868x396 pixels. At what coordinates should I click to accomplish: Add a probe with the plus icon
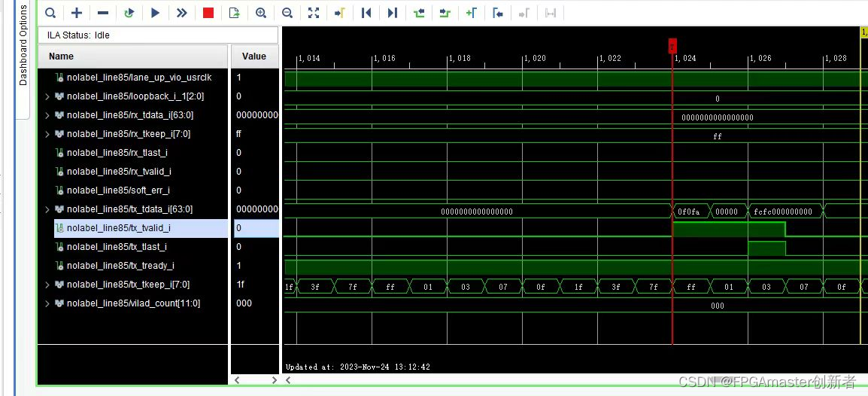coord(77,13)
